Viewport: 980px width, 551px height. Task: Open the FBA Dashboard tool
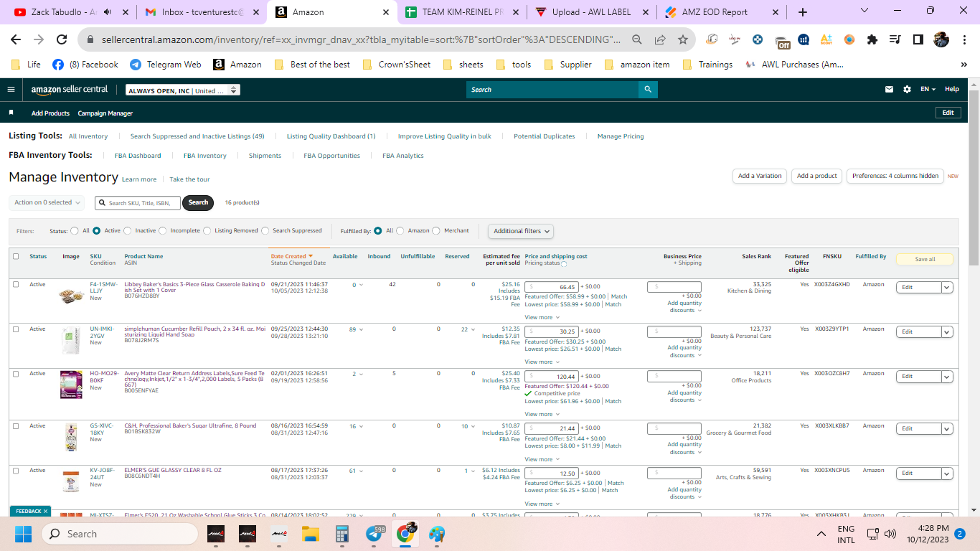click(138, 156)
